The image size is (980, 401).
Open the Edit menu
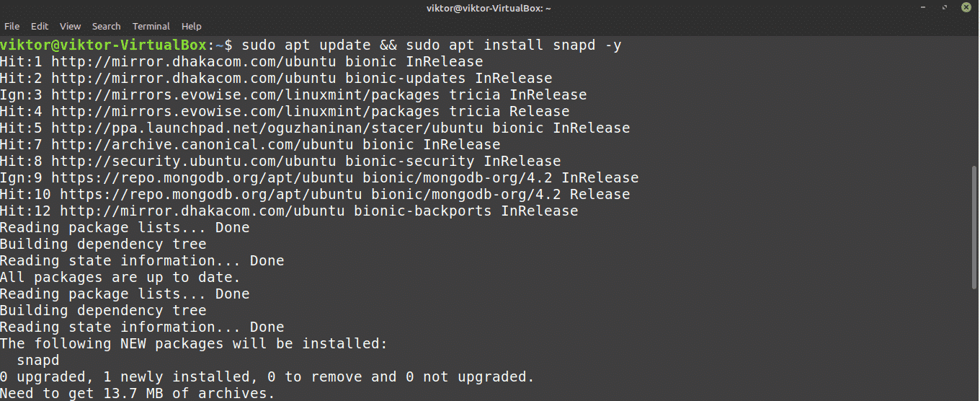[x=40, y=26]
